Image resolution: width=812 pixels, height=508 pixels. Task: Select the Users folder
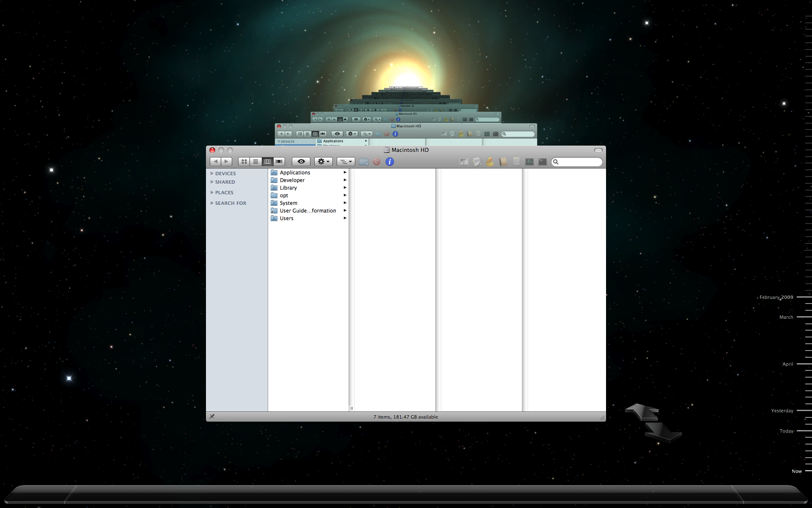click(x=286, y=218)
